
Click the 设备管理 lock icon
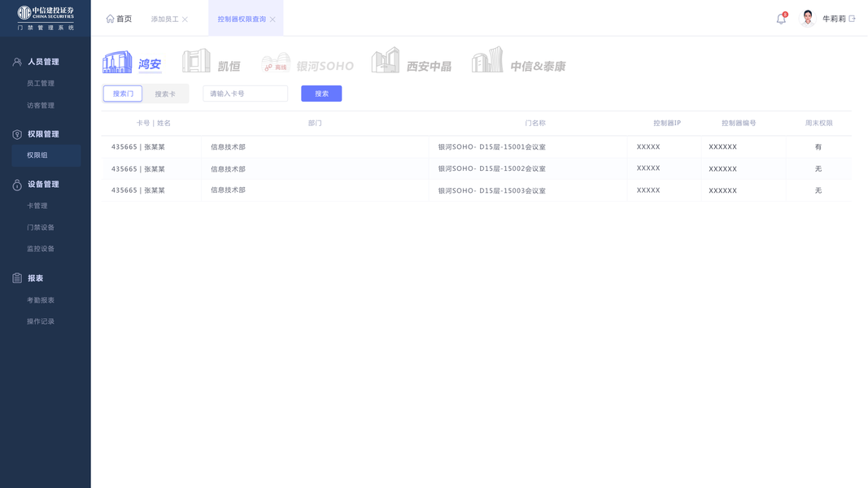[x=17, y=185]
